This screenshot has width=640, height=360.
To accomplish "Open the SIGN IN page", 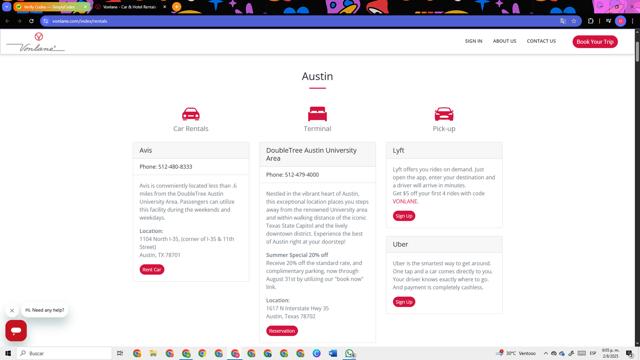I will [x=473, y=41].
